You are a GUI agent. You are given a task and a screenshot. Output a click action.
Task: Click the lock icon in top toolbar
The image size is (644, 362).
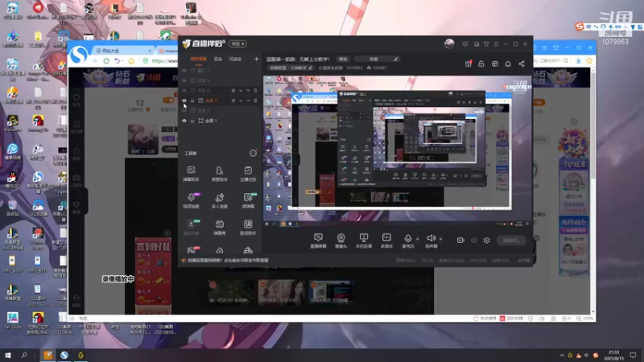pyautogui.click(x=481, y=64)
